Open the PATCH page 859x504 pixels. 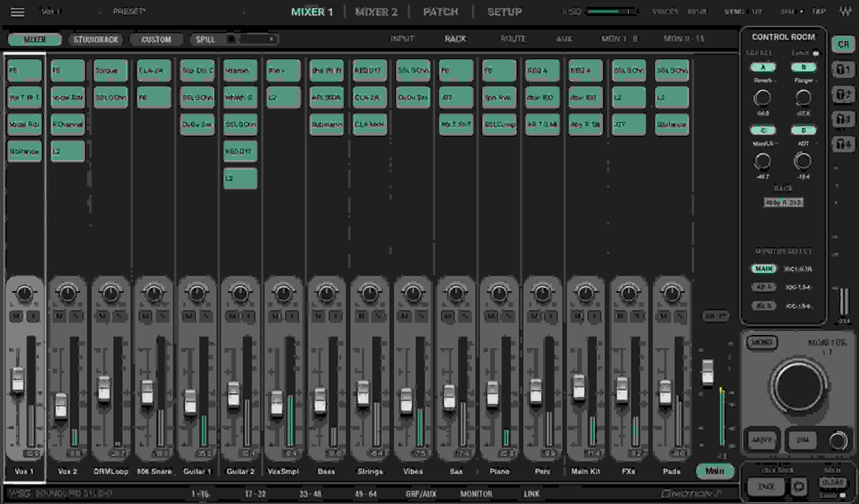(440, 11)
